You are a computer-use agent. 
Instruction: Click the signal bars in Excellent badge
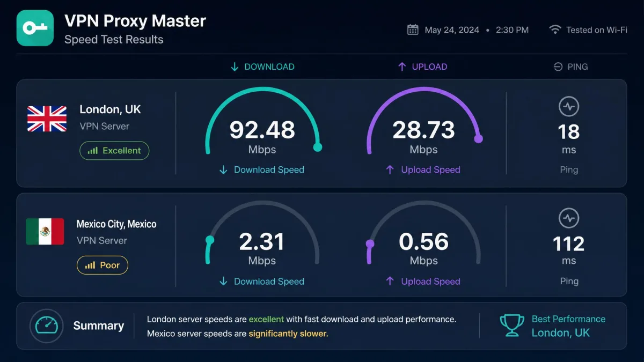pos(93,151)
